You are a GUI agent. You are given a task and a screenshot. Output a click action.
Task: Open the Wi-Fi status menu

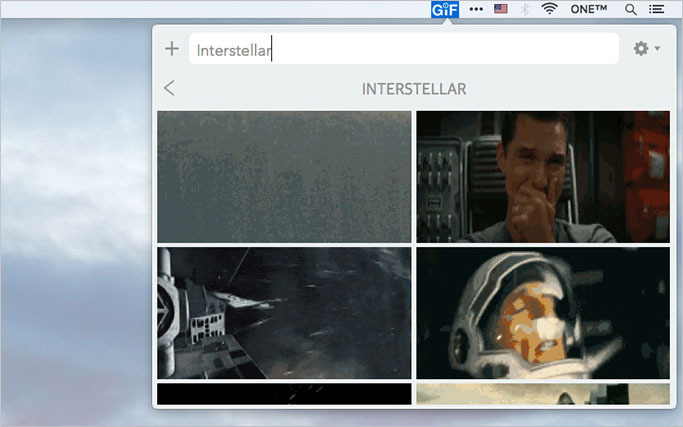click(550, 9)
